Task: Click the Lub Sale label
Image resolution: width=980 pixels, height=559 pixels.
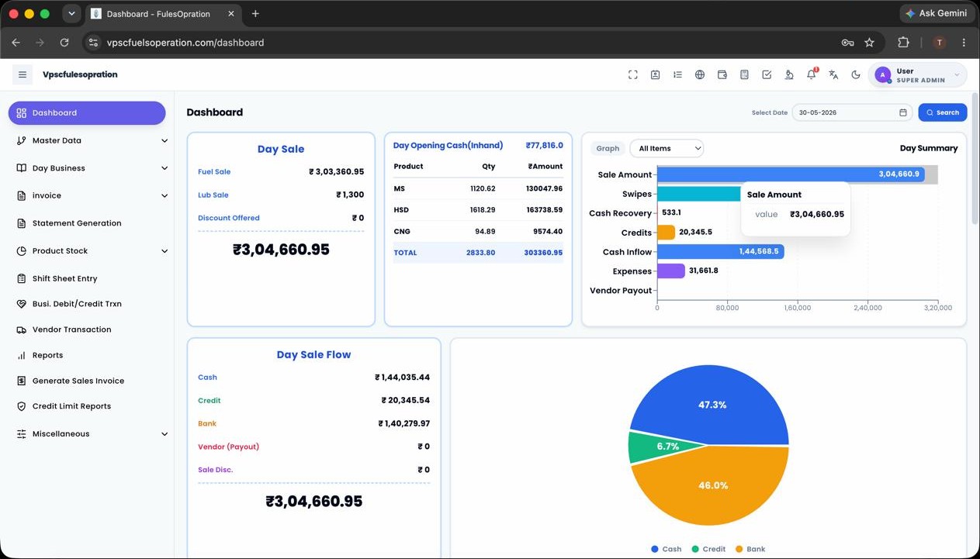Action: [x=213, y=195]
